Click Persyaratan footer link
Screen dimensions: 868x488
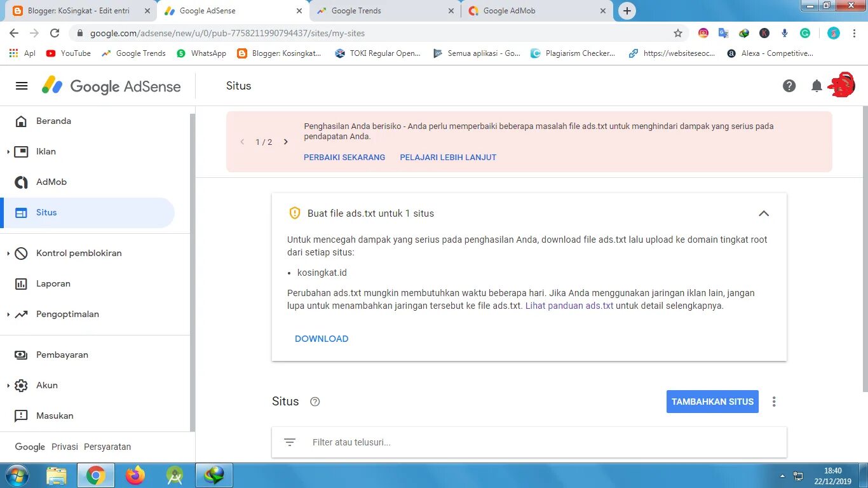coord(107,447)
